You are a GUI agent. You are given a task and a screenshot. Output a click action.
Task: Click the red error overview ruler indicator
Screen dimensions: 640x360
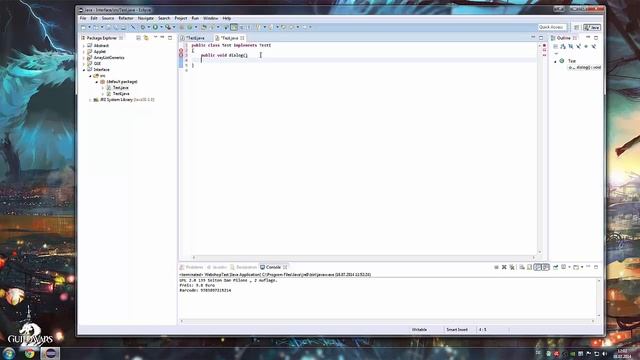(x=544, y=45)
